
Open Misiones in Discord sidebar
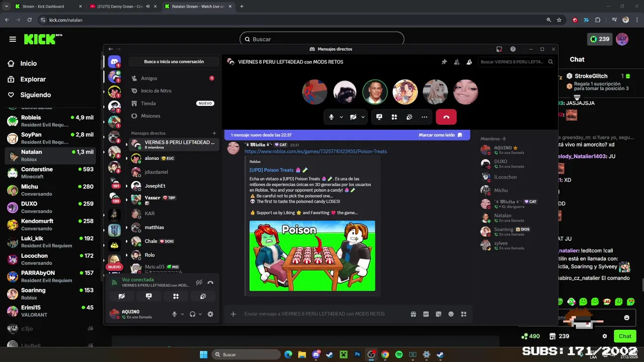[173, 116]
